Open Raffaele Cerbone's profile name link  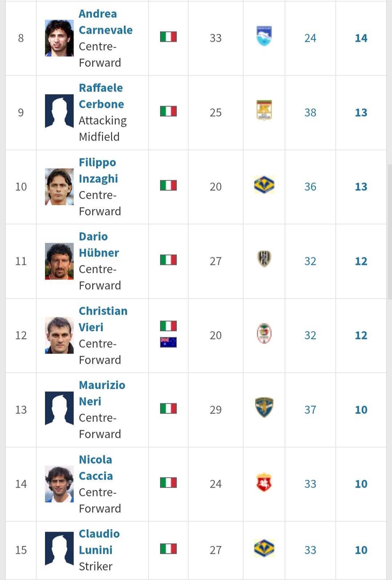[x=101, y=96]
